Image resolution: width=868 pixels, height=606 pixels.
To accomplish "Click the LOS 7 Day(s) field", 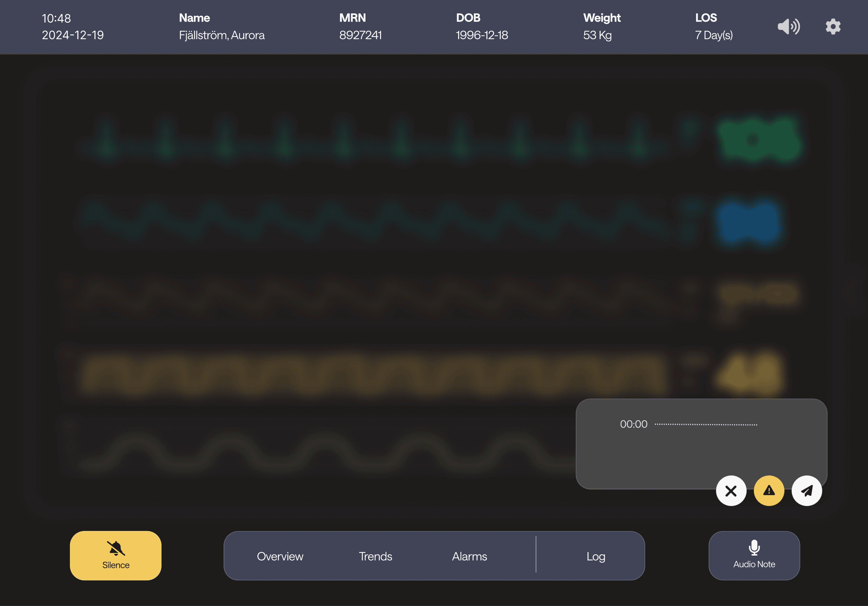I will 714,35.
